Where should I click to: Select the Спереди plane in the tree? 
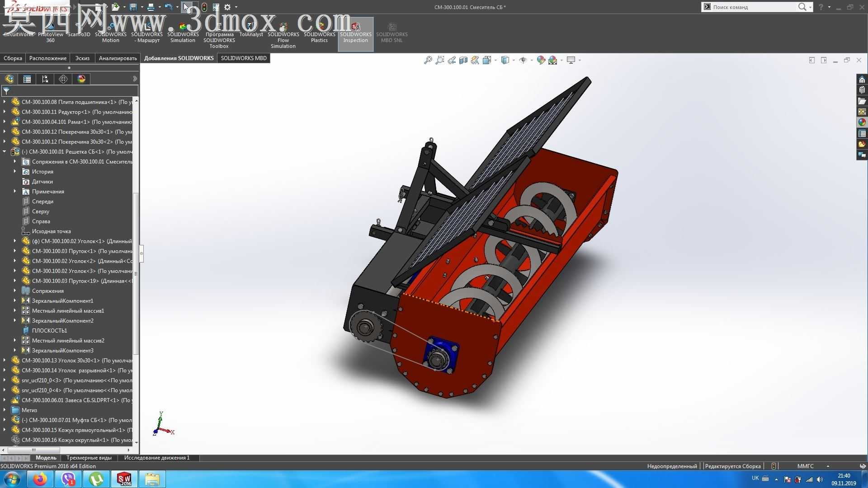pyautogui.click(x=43, y=202)
